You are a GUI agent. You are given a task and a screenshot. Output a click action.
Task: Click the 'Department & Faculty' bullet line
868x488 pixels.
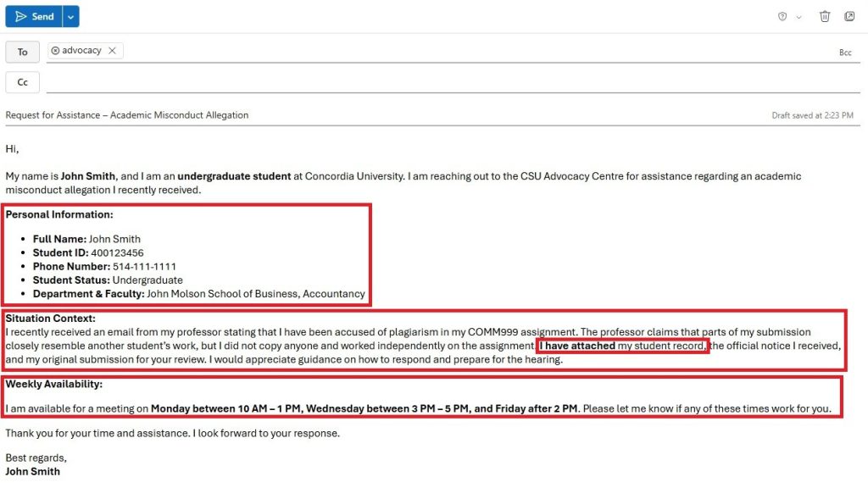click(x=198, y=294)
